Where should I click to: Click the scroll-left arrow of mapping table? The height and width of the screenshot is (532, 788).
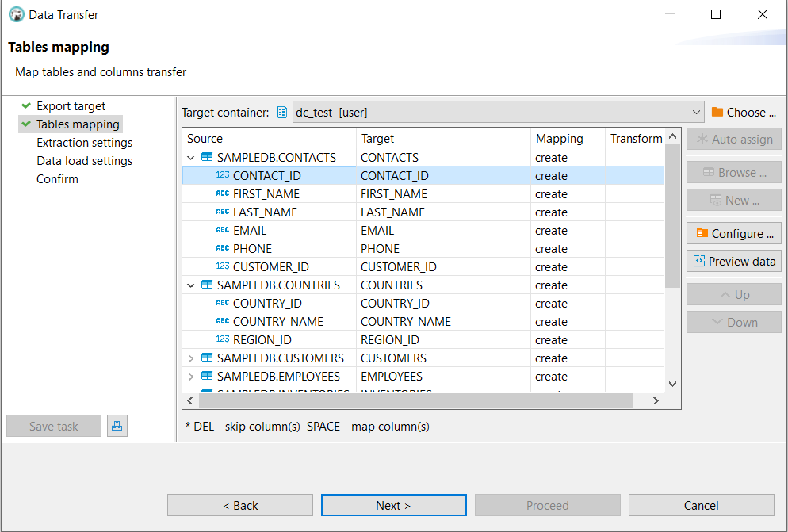(190, 400)
